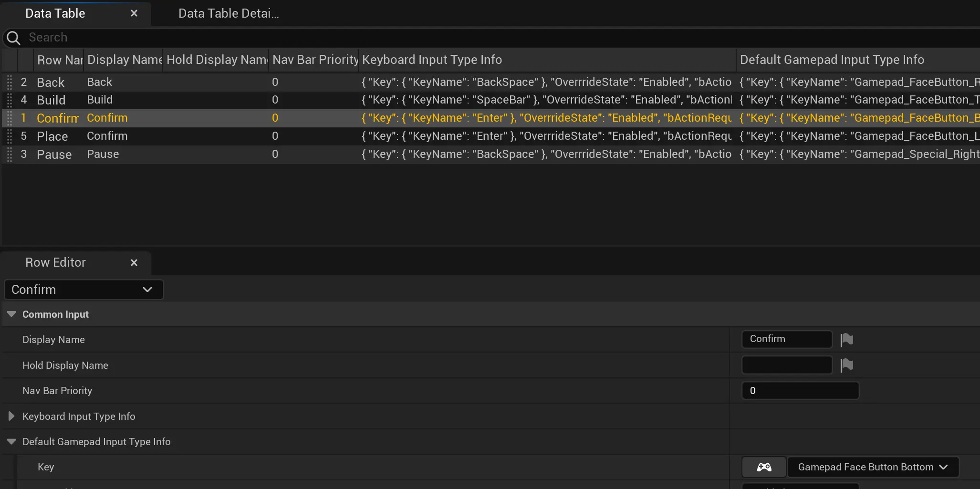This screenshot has width=980, height=489.
Task: Sort by Nav Bar Priority column header
Action: 314,60
